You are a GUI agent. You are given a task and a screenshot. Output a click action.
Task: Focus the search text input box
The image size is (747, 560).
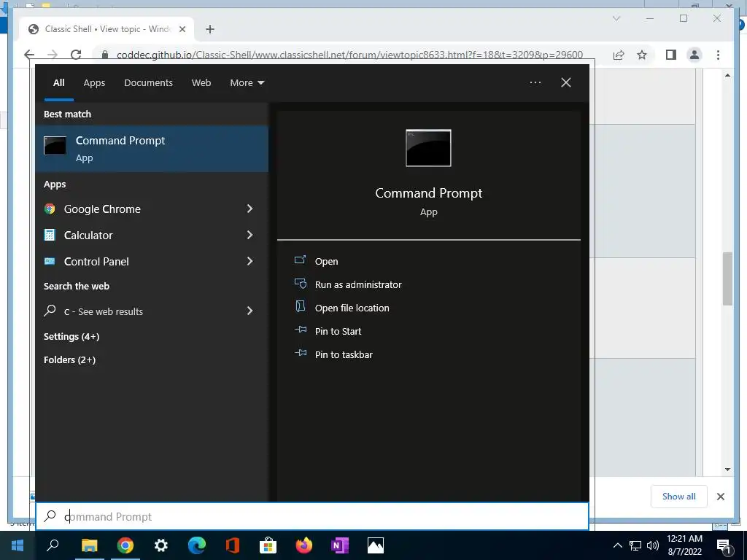click(x=312, y=517)
